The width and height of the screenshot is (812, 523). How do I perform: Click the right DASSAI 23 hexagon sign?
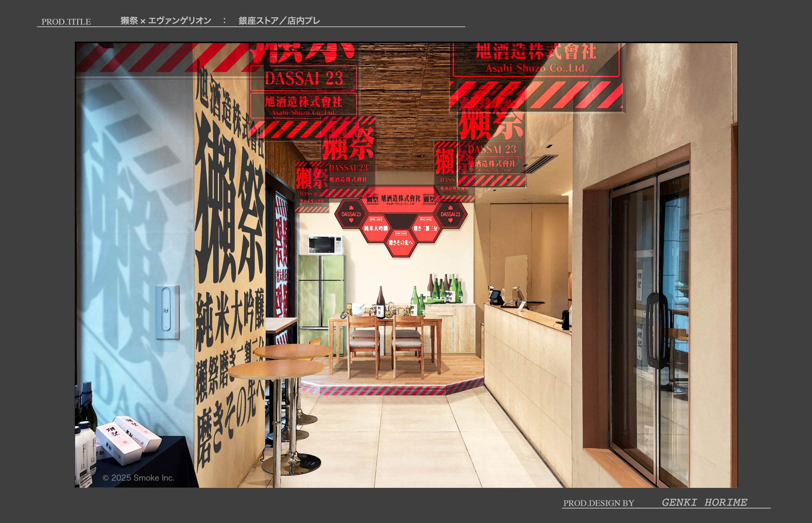coord(450,214)
